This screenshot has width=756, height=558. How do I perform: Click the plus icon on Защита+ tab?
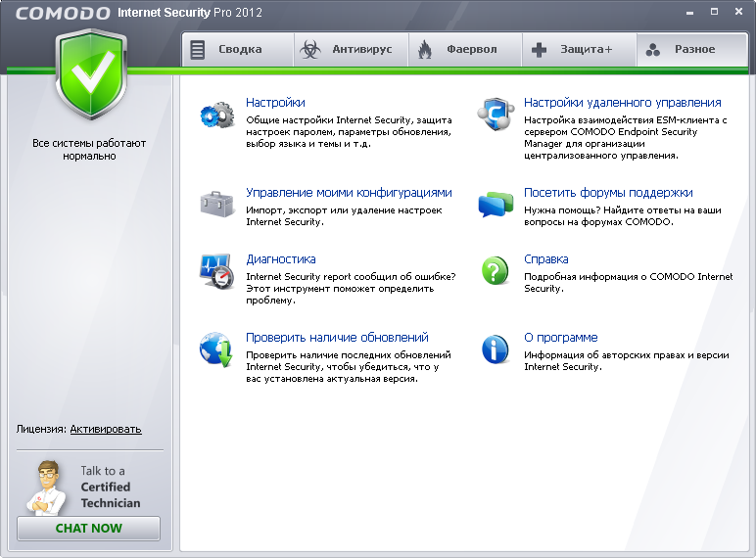539,50
